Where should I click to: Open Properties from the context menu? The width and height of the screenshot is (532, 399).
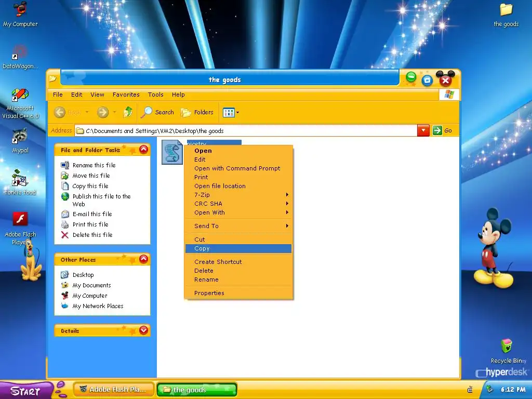pos(238,293)
